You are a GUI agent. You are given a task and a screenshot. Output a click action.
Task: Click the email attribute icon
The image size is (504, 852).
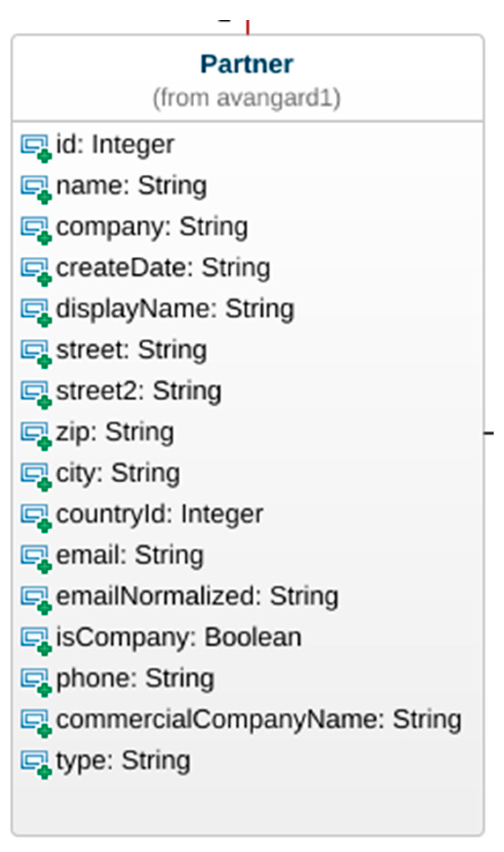click(36, 558)
